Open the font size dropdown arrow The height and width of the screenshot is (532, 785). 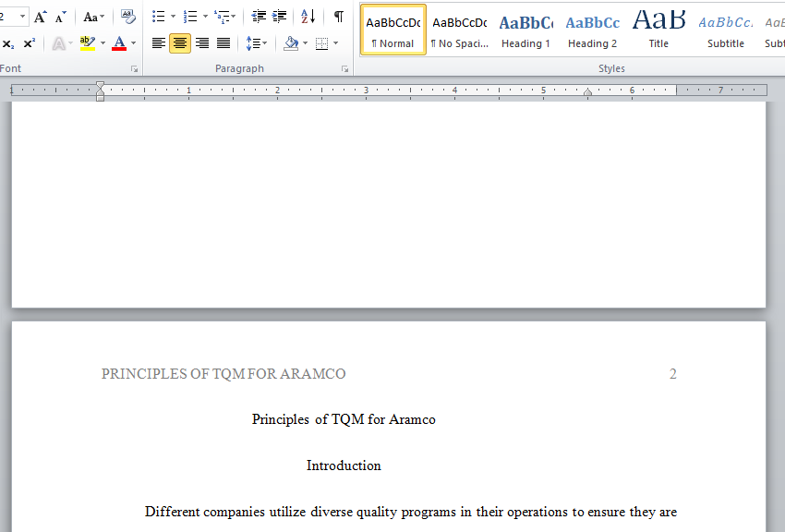[22, 17]
